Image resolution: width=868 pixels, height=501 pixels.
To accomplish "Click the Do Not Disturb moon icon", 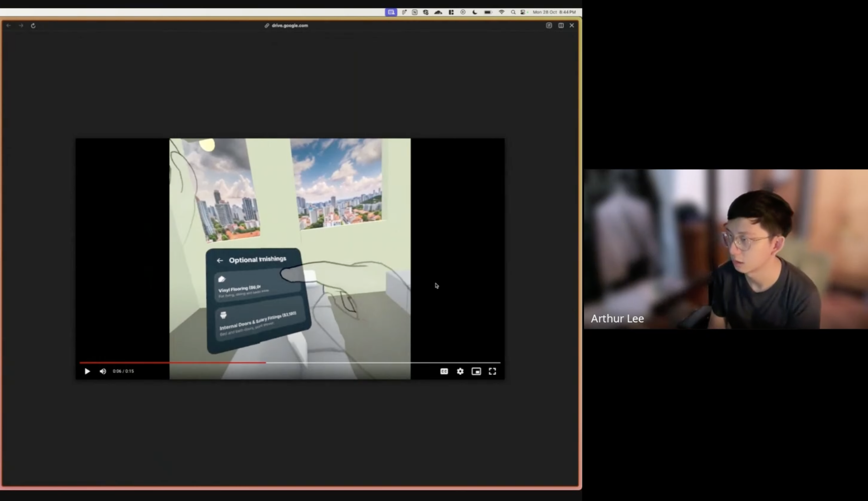I will (475, 12).
